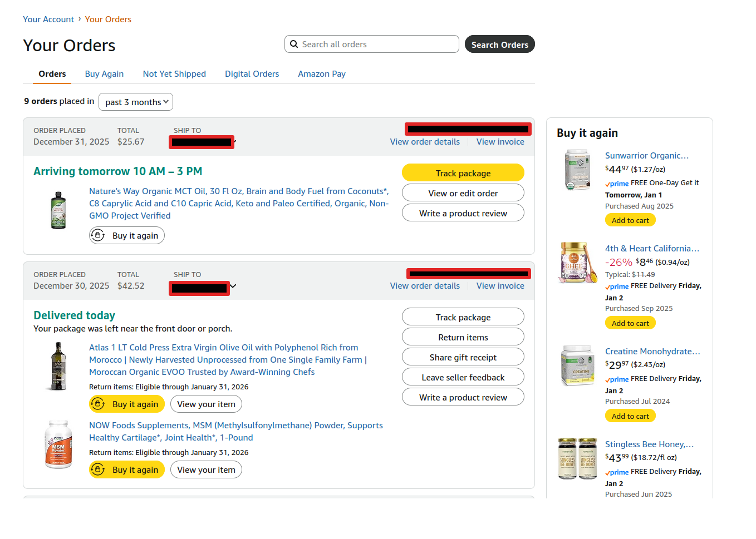
Task: Switch to the Buy Again tab
Action: pos(104,74)
